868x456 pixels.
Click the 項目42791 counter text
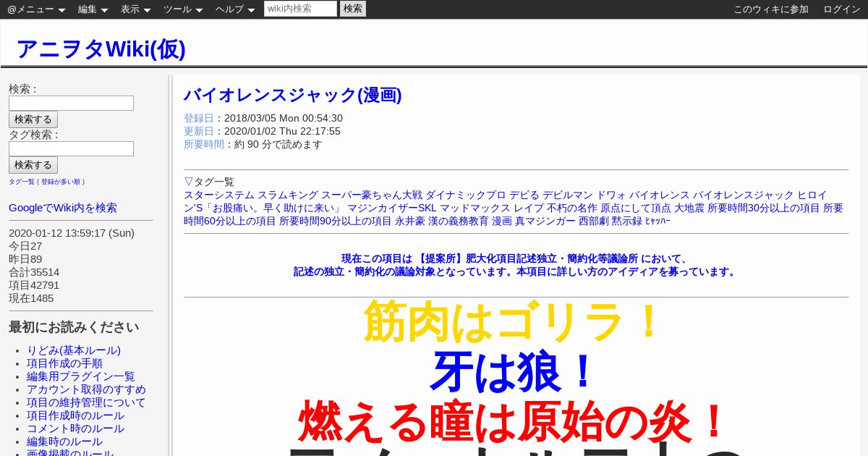[34, 285]
